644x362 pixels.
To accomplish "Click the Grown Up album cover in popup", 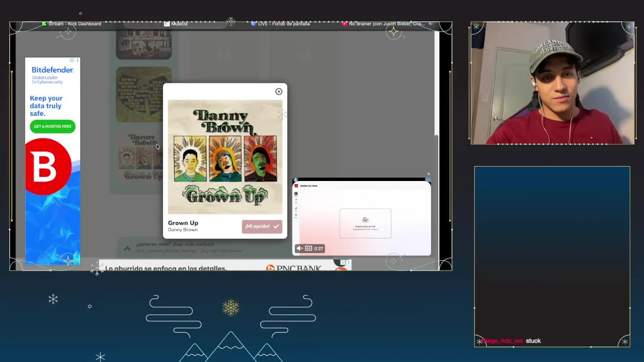I will click(225, 157).
